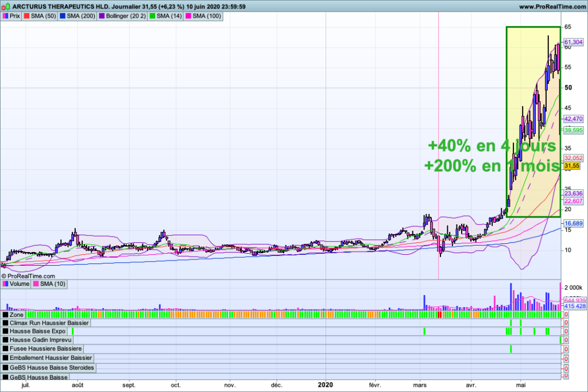
Task: Click the 16,689 blue SMA value tag
Action: pyautogui.click(x=574, y=223)
